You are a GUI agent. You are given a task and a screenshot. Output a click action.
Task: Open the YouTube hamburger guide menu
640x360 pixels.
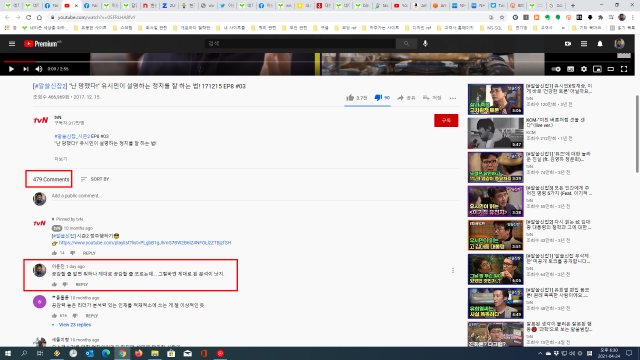coord(12,44)
